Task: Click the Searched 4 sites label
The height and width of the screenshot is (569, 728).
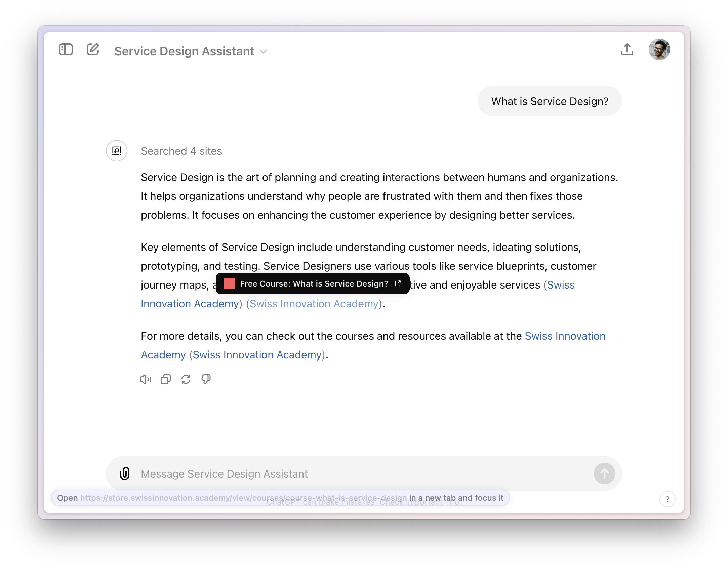Action: click(x=181, y=151)
